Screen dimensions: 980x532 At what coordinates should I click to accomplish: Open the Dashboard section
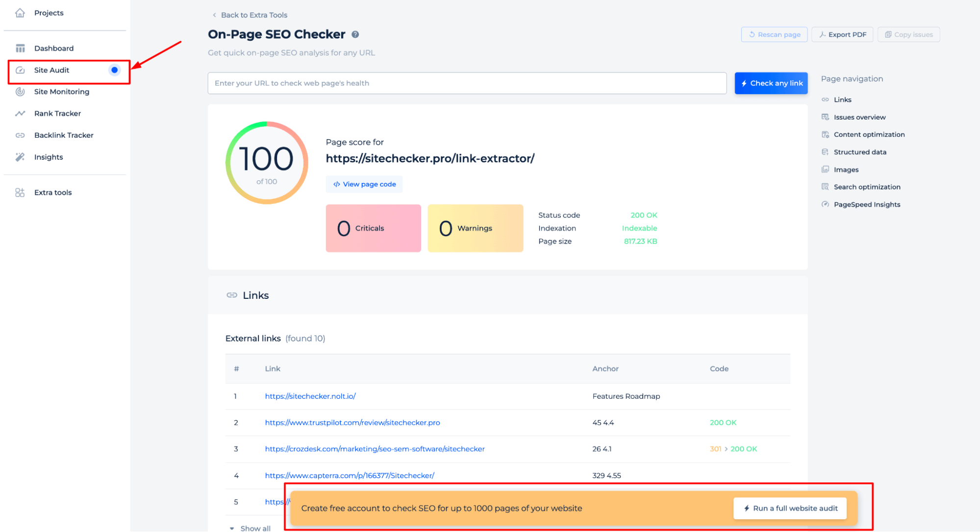point(54,48)
